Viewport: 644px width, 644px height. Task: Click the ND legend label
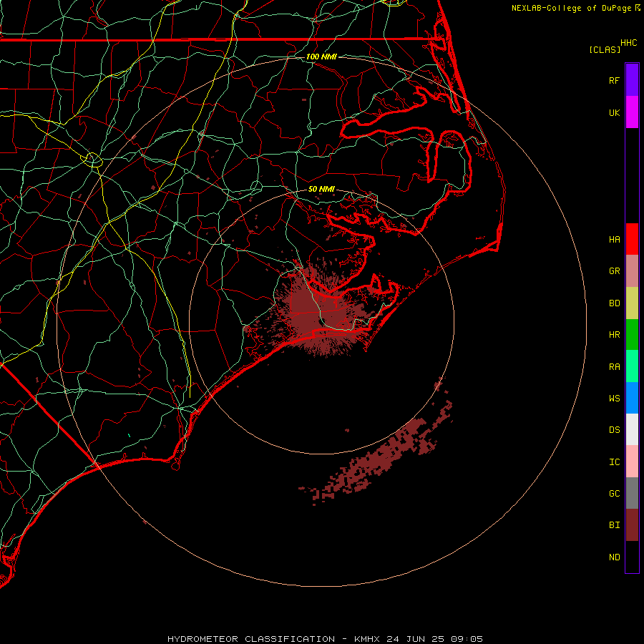(614, 557)
